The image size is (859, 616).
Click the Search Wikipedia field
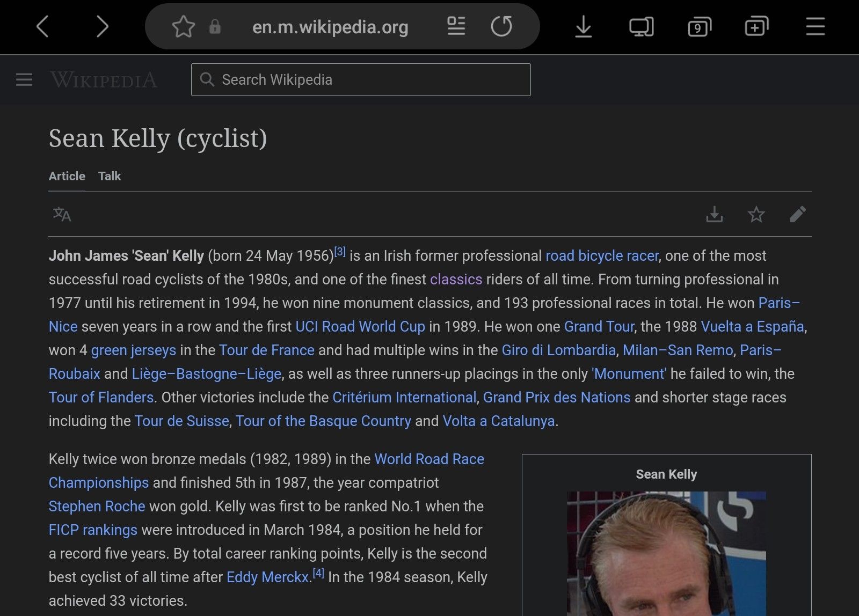pos(361,80)
